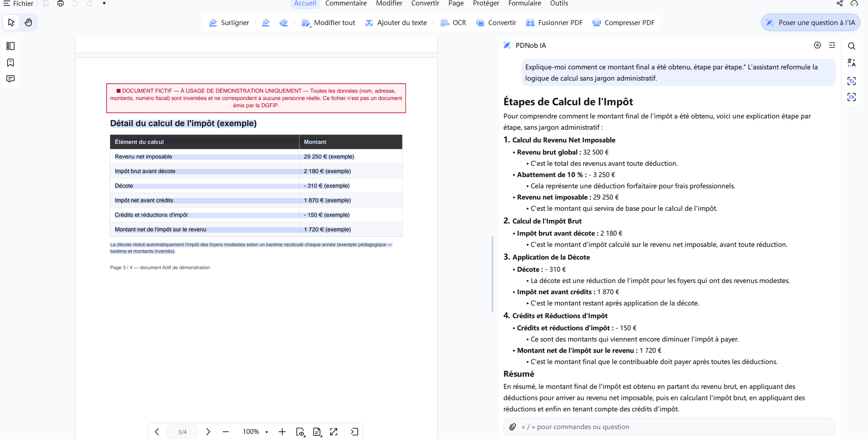The image size is (868, 439).
Task: Click the fullscreen expand arrows icon
Action: [x=334, y=432]
